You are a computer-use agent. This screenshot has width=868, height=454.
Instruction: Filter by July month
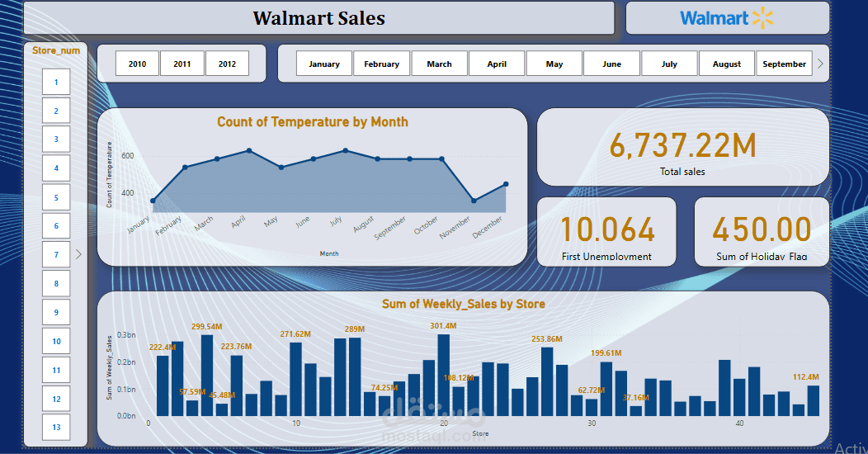click(669, 64)
